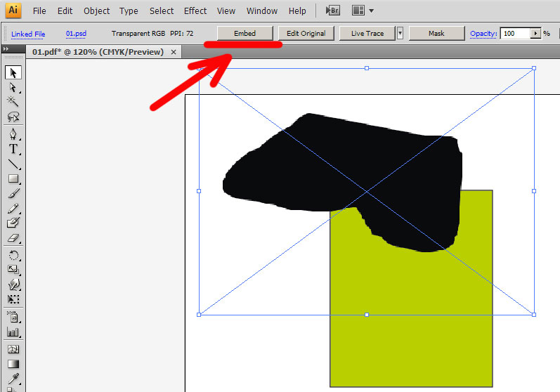Click the Live Trace button
This screenshot has height=392, width=560.
click(x=367, y=33)
